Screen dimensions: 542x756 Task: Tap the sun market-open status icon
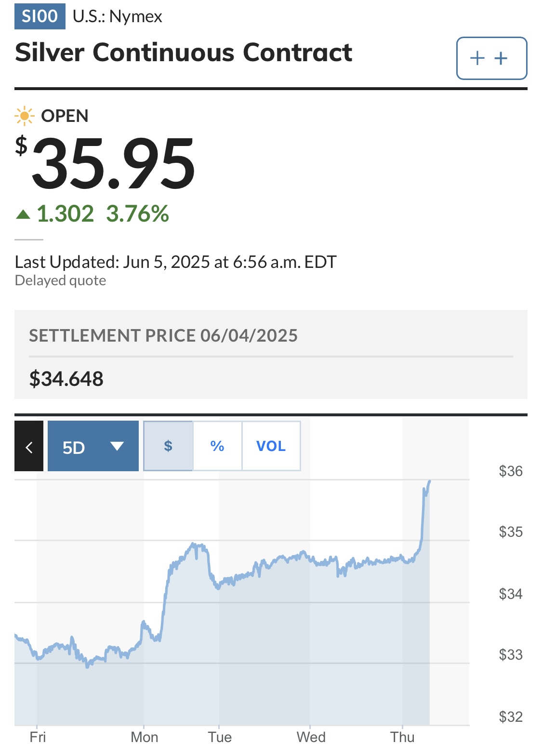25,116
